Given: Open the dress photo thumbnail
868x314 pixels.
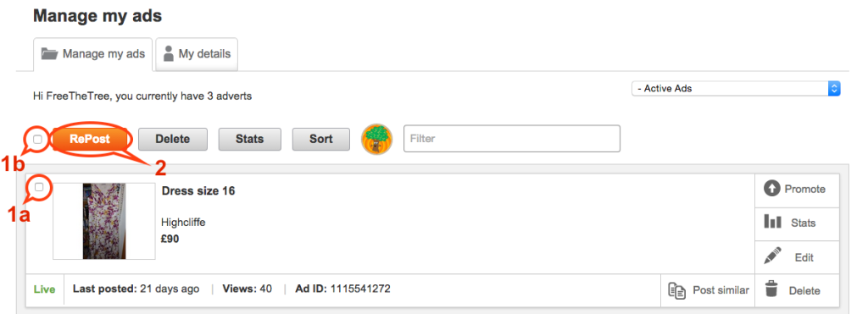Looking at the screenshot, I should (x=104, y=221).
